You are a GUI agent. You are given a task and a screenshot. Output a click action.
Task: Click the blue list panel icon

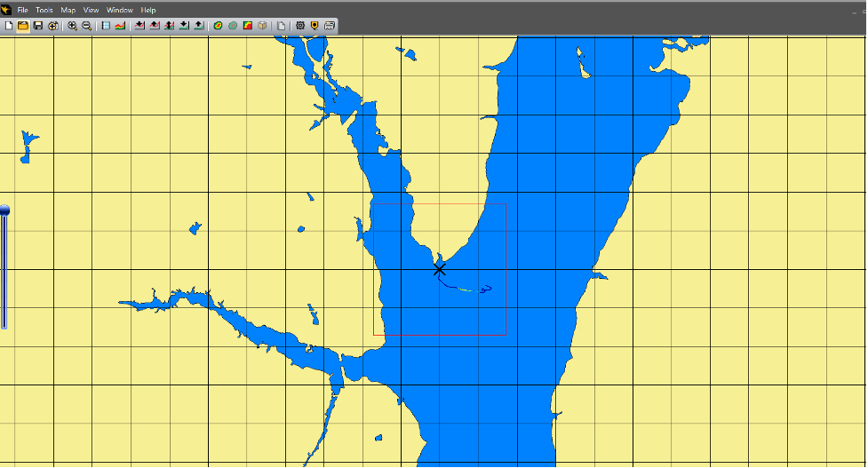(x=106, y=26)
